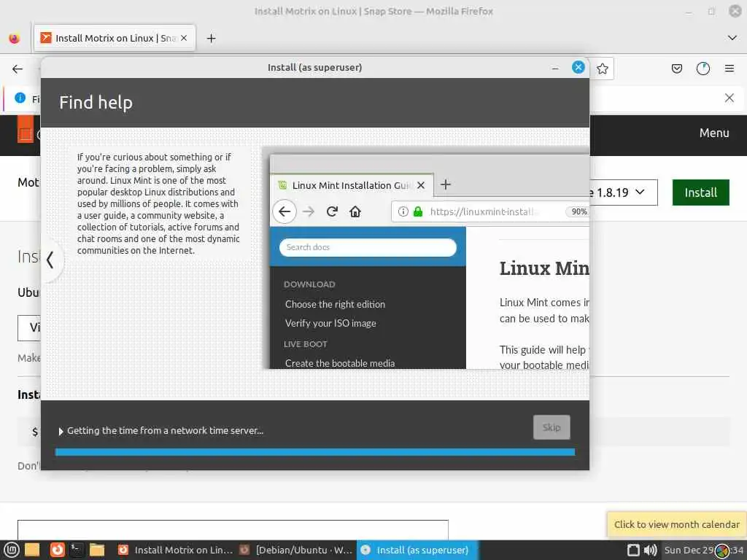Bookmark this page with the star icon
Viewport: 747px width, 560px height.
pos(602,69)
